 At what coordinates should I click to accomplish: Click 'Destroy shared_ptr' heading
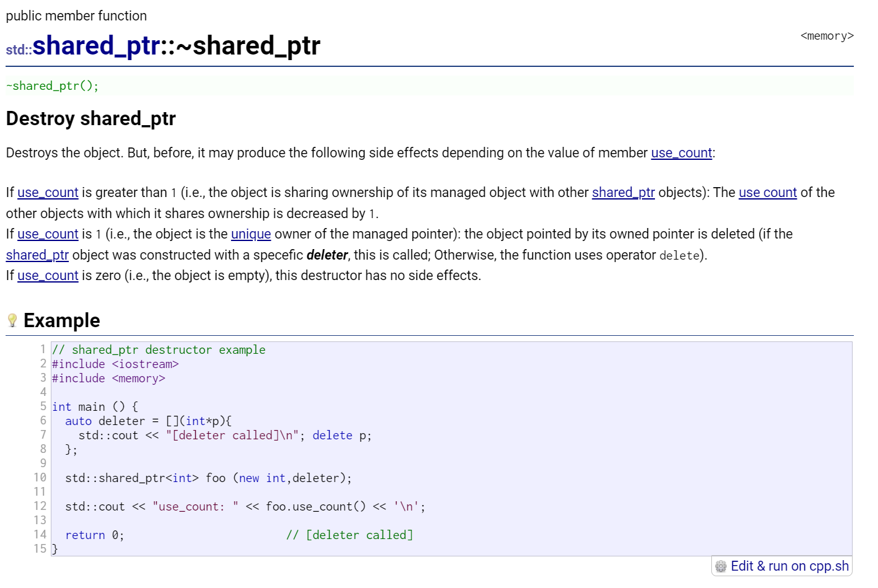[x=91, y=118]
